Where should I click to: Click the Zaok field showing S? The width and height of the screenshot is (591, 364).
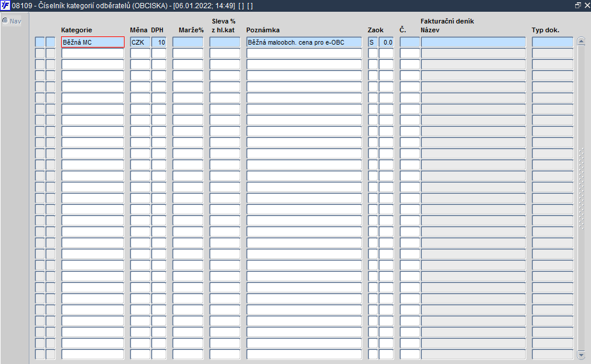(x=373, y=42)
